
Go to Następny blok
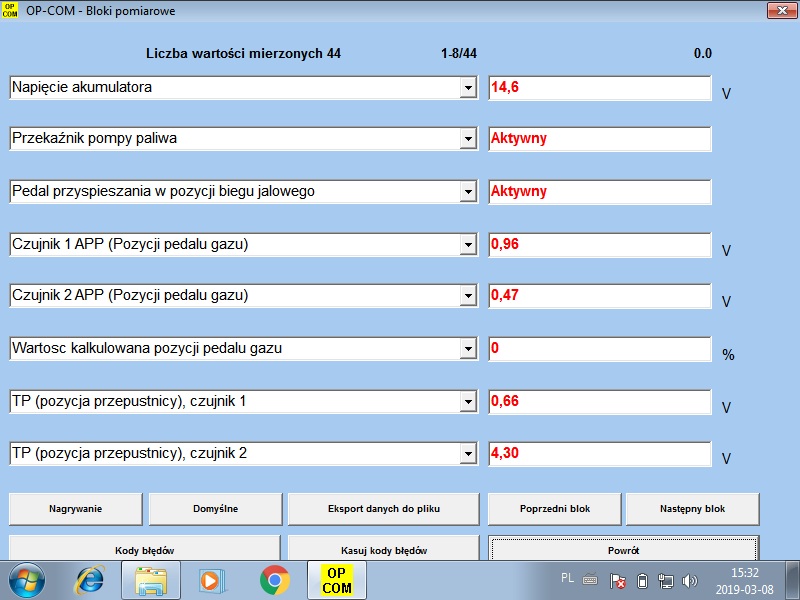pos(692,509)
